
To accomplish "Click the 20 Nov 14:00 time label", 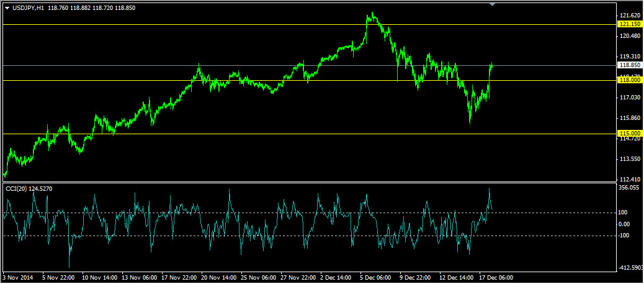I will [219, 277].
